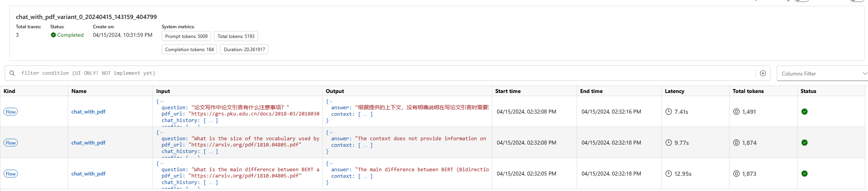This screenshot has width=868, height=191.
Task: Click the Total tokens column header
Action: pyautogui.click(x=748, y=91)
